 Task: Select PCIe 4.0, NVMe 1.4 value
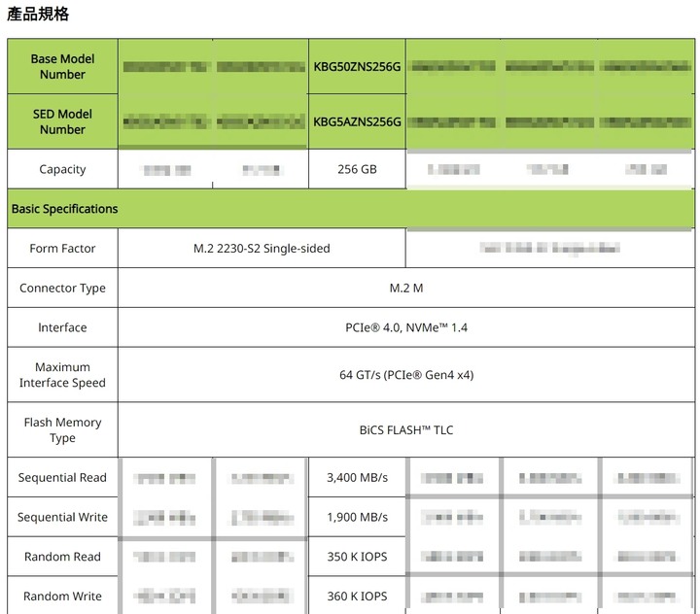[x=406, y=327]
